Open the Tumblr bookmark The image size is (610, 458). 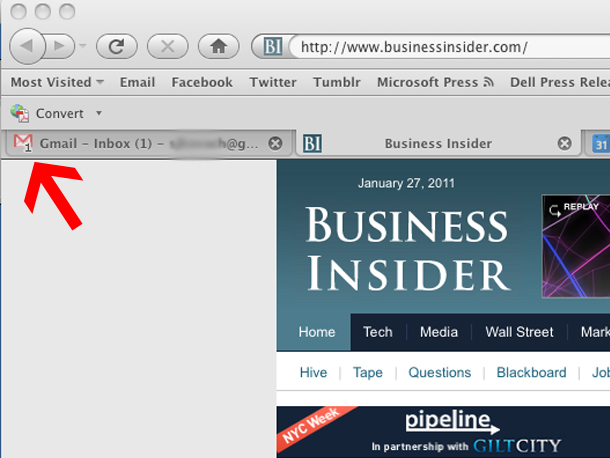[337, 82]
